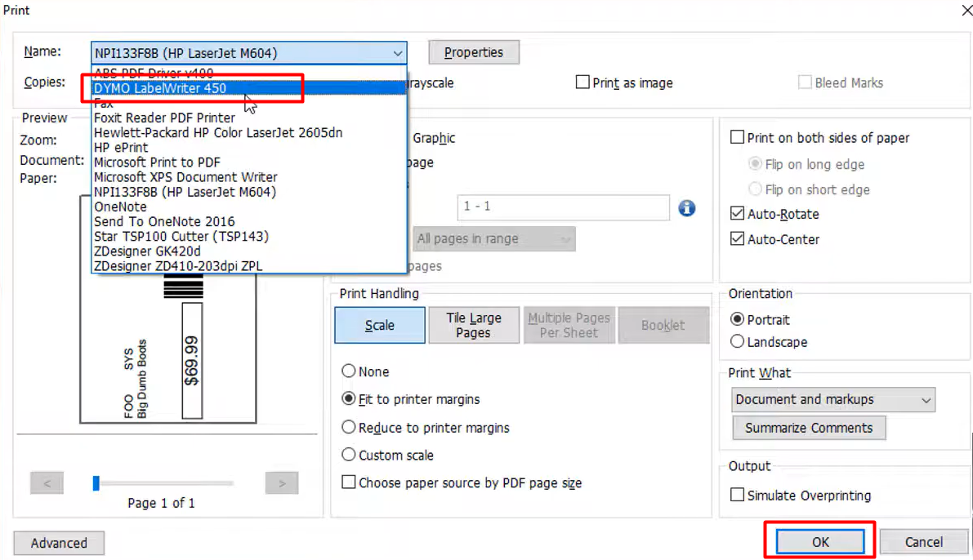This screenshot has height=560, width=973.
Task: Select OneNote printer entry
Action: tap(249, 207)
